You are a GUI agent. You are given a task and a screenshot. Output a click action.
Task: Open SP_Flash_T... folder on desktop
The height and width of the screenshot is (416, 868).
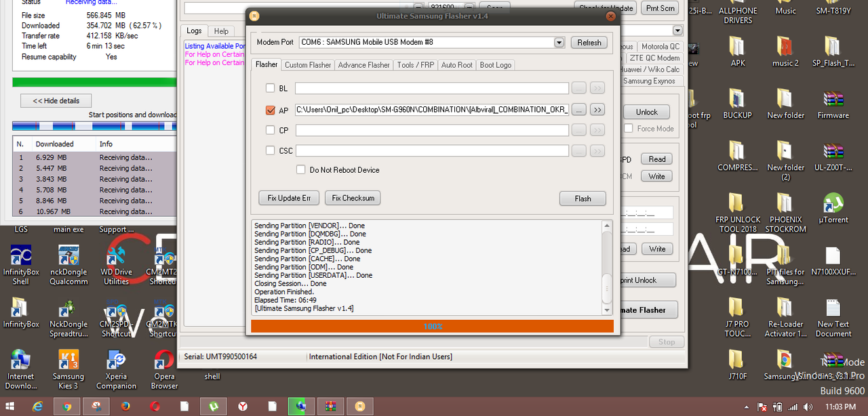(x=833, y=51)
